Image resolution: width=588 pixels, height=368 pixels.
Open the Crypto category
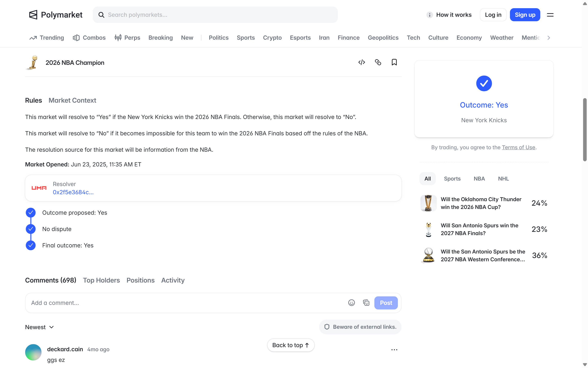pos(272,38)
